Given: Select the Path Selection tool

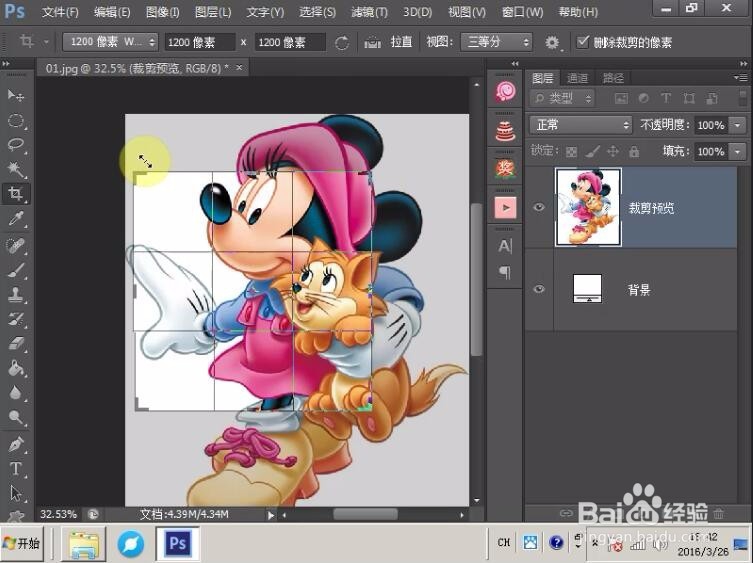Looking at the screenshot, I should pos(15,493).
